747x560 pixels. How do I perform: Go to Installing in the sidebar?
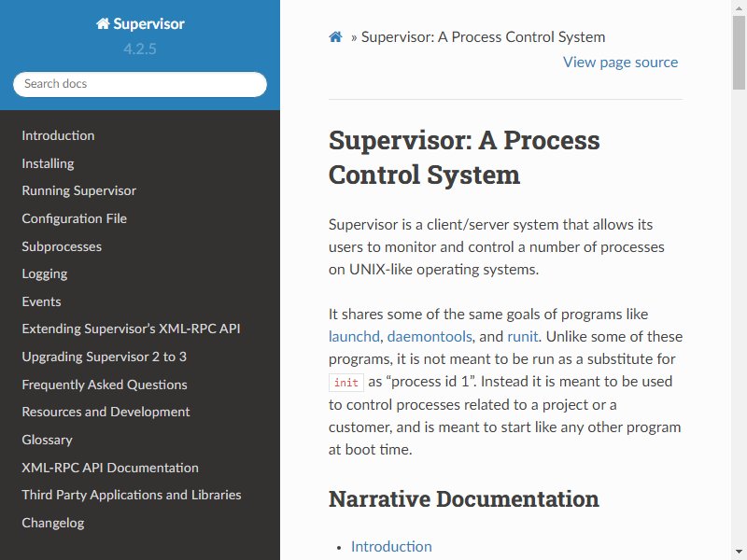[x=49, y=163]
